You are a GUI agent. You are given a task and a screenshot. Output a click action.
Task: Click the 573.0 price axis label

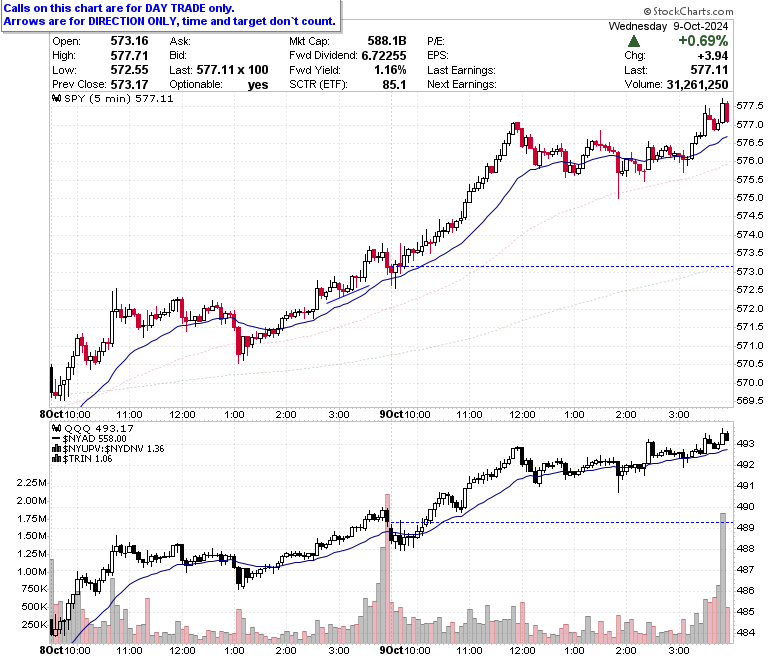click(750, 272)
